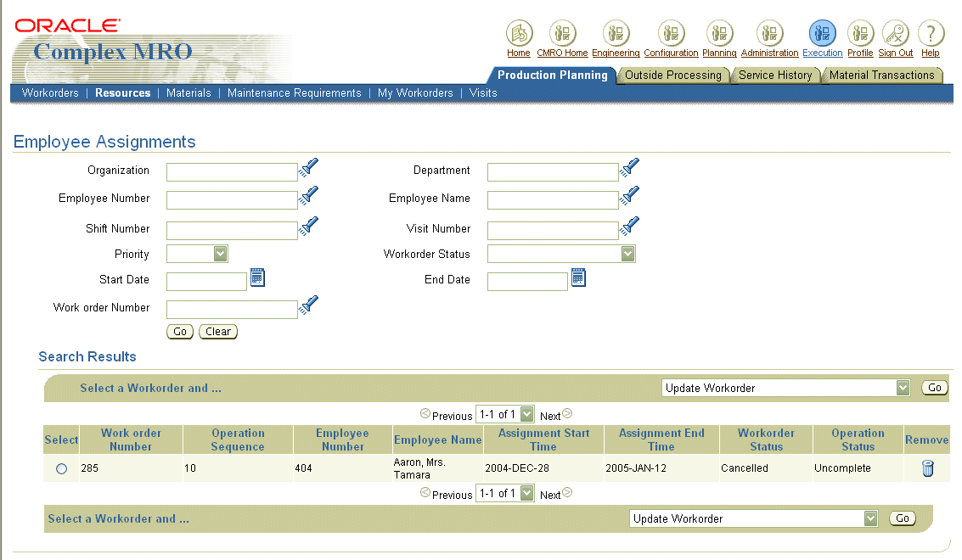
Task: Open the Visits subtab
Action: click(x=483, y=92)
